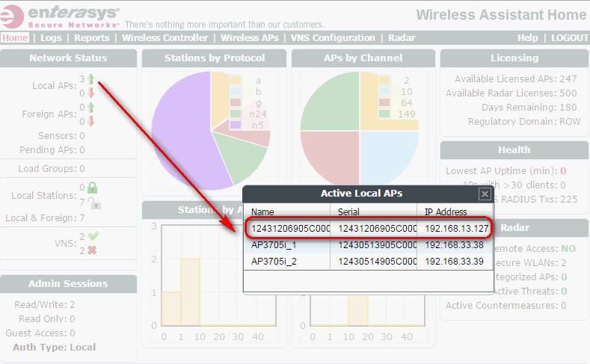Click the Health panel header
Image resolution: width=590 pixels, height=364 pixels.
point(514,150)
